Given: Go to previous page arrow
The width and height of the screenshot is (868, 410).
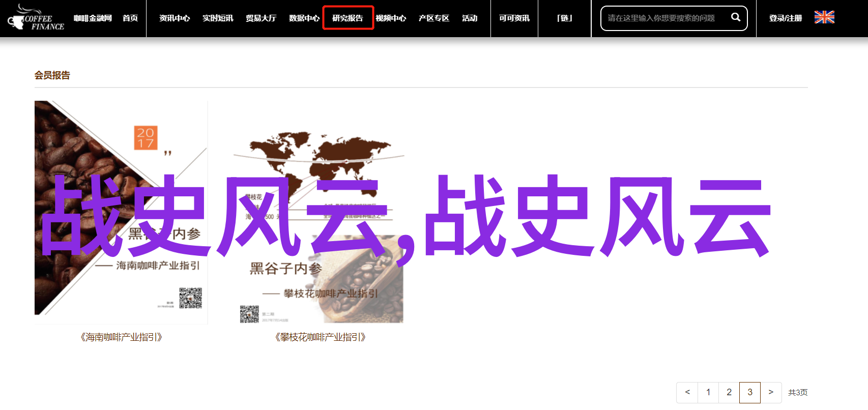Looking at the screenshot, I should [687, 392].
